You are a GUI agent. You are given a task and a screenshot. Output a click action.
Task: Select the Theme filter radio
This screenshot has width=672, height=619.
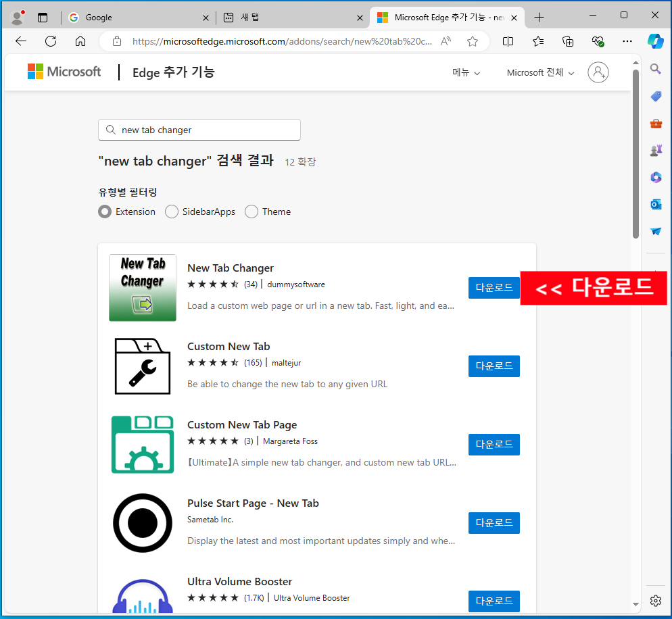pyautogui.click(x=251, y=212)
